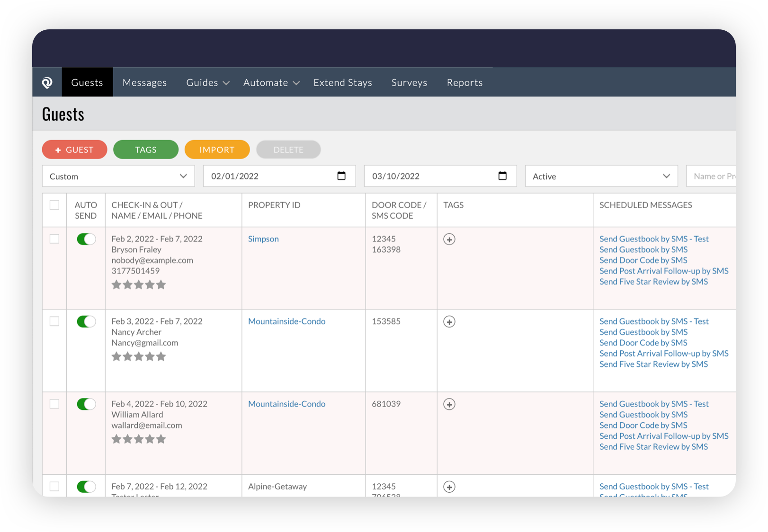
Task: Open Send Guestbook by SMS - Test in Alpine-Getaway row
Action: (x=654, y=487)
